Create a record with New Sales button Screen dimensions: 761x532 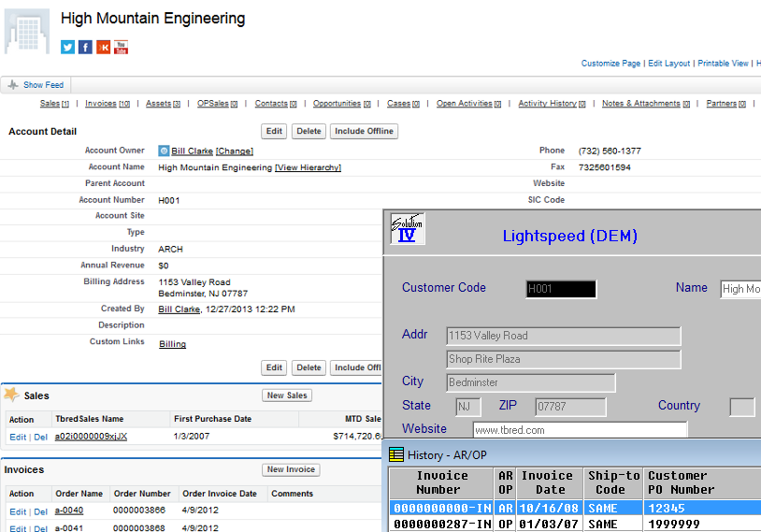pyautogui.click(x=287, y=395)
